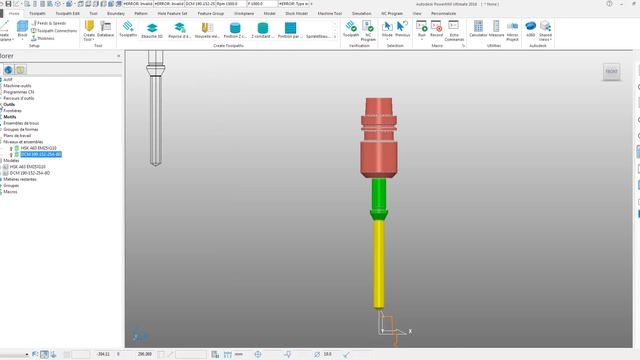Click the yellow cutter shaft in the viewport
The width and height of the screenshot is (640, 360).
pyautogui.click(x=379, y=264)
